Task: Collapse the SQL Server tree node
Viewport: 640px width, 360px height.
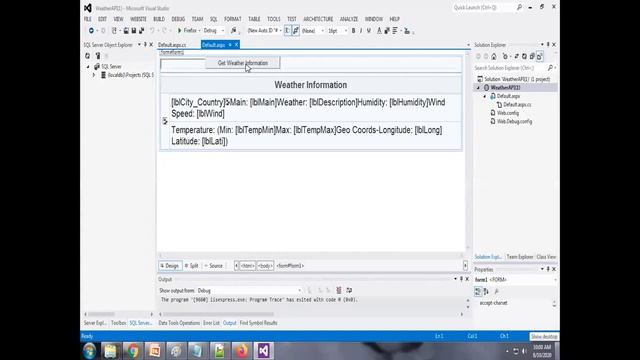Action: point(88,67)
